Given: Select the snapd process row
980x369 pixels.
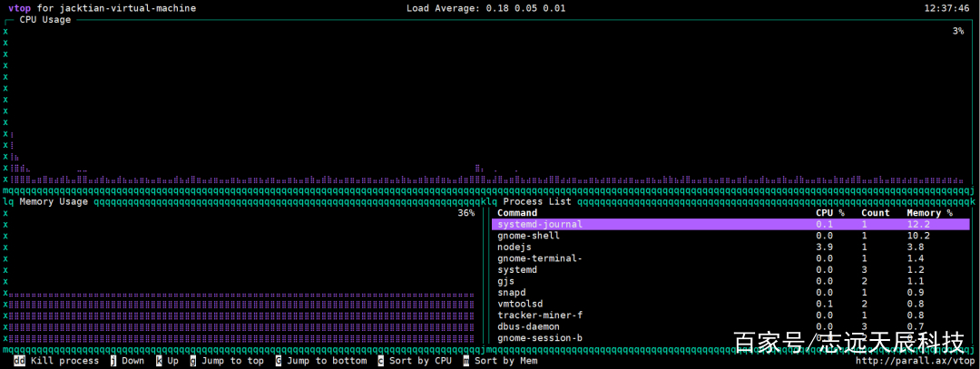Looking at the screenshot, I should (x=730, y=292).
